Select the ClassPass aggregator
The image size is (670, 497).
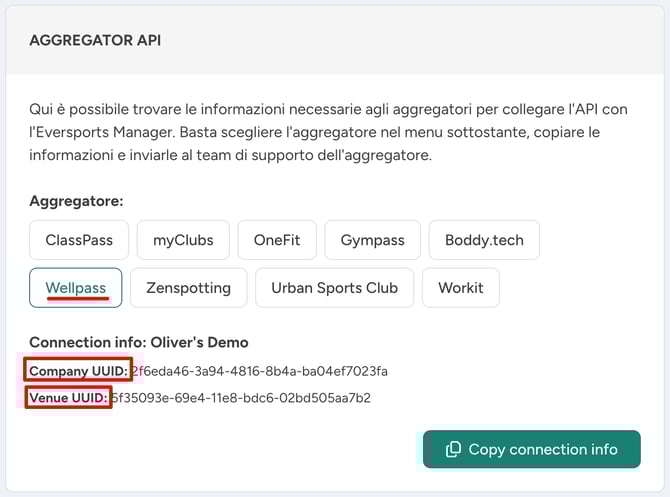pos(79,240)
